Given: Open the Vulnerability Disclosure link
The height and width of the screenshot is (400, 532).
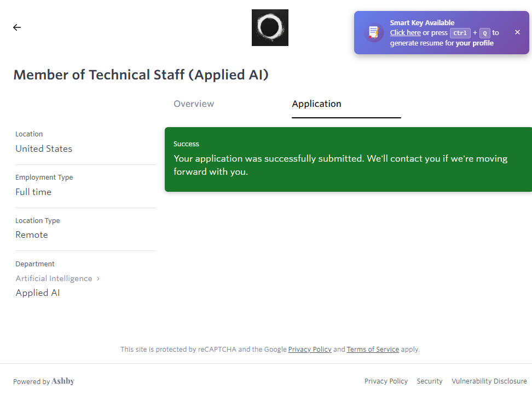Looking at the screenshot, I should 489,381.
